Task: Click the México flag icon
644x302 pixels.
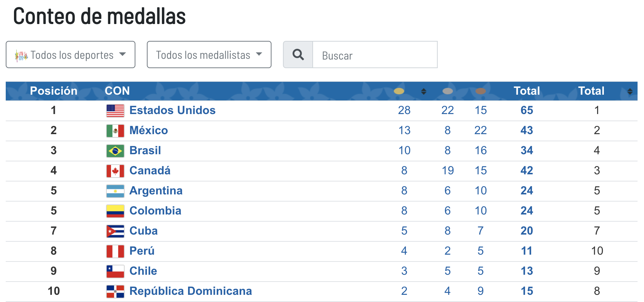Action: (115, 131)
